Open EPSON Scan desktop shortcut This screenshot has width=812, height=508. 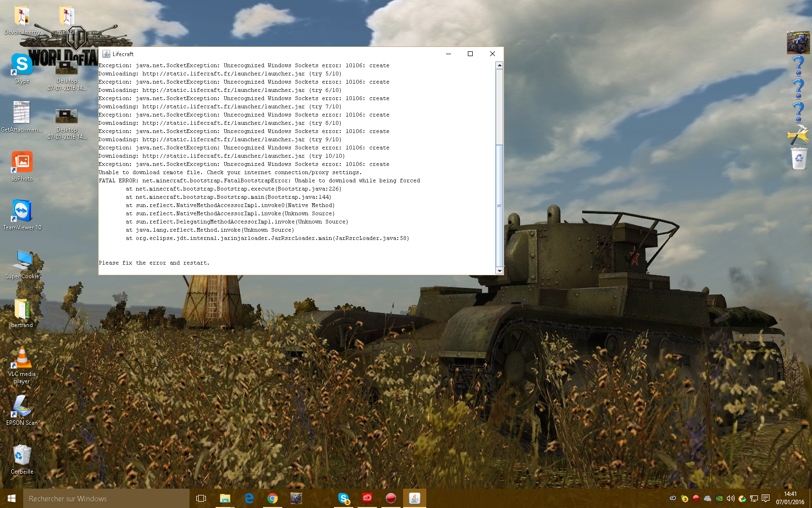[22, 411]
